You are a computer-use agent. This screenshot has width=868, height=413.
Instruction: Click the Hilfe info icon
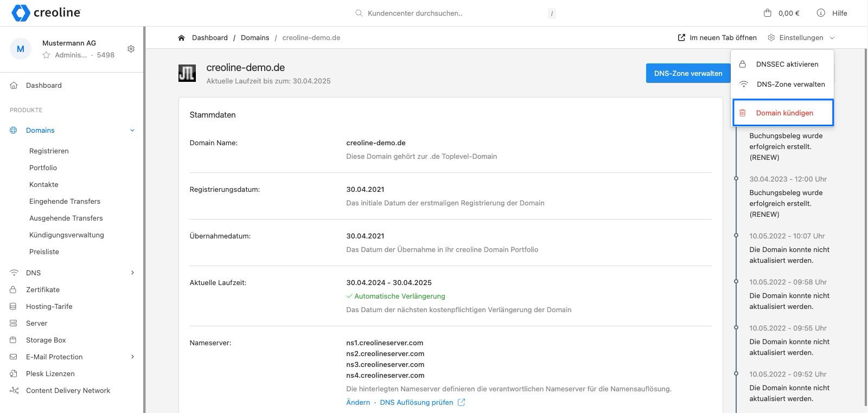point(821,13)
